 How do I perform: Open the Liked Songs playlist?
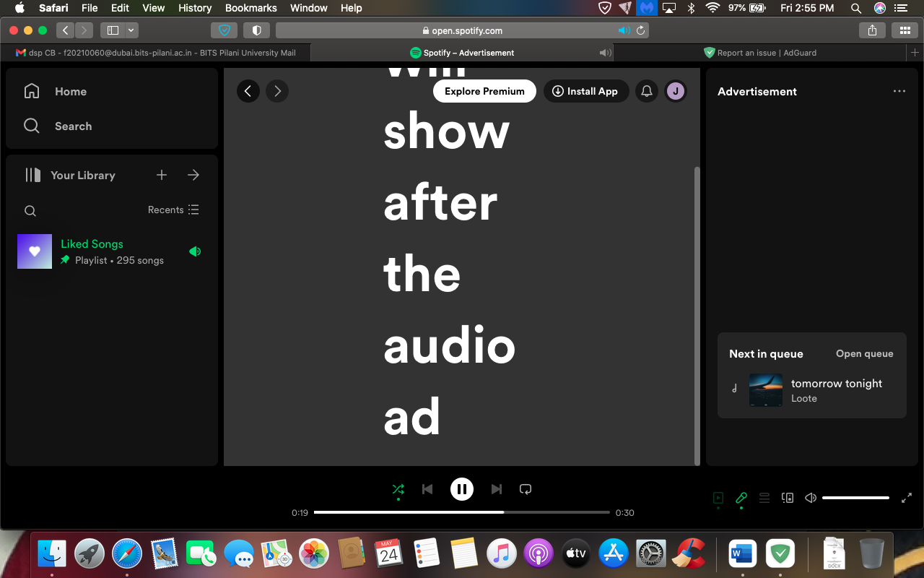92,243
